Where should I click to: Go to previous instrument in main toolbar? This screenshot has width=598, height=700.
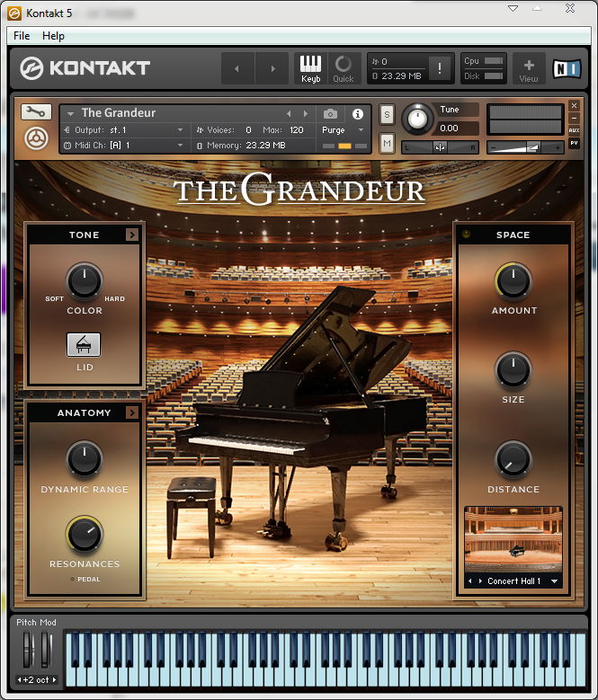point(237,68)
